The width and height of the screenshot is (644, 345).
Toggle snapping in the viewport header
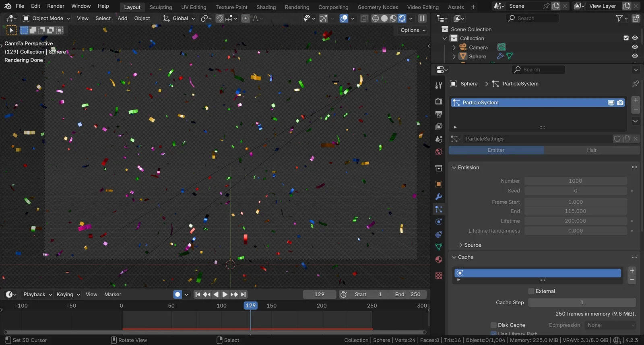(219, 18)
